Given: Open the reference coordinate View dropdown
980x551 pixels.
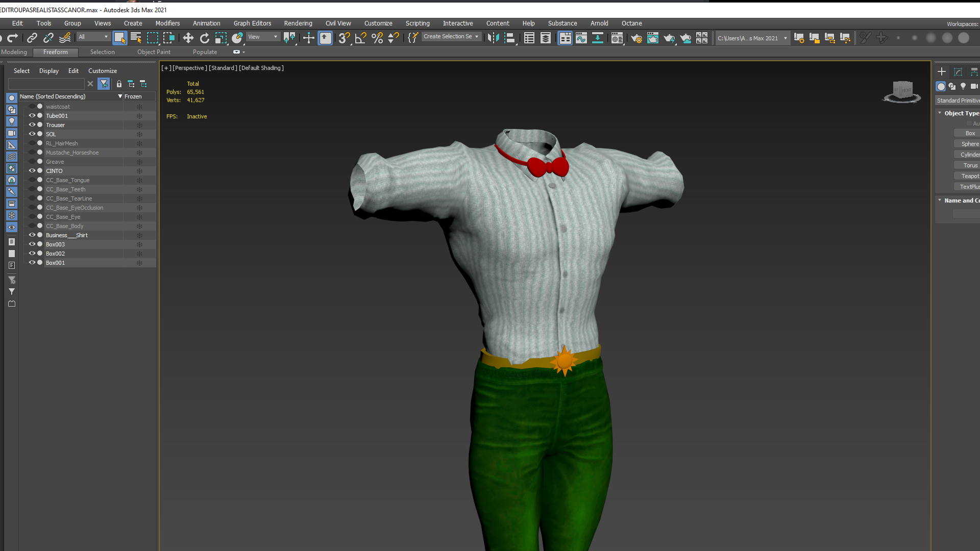Looking at the screenshot, I should pos(263,37).
